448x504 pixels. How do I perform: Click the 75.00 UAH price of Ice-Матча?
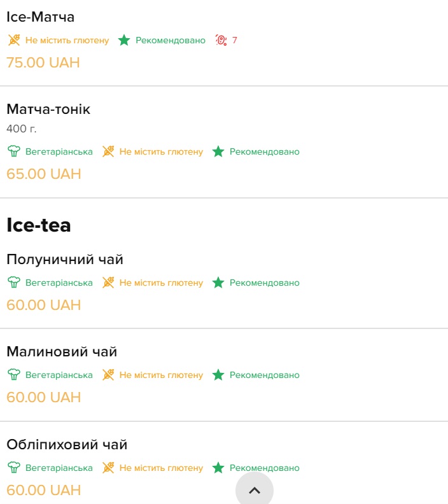point(43,62)
